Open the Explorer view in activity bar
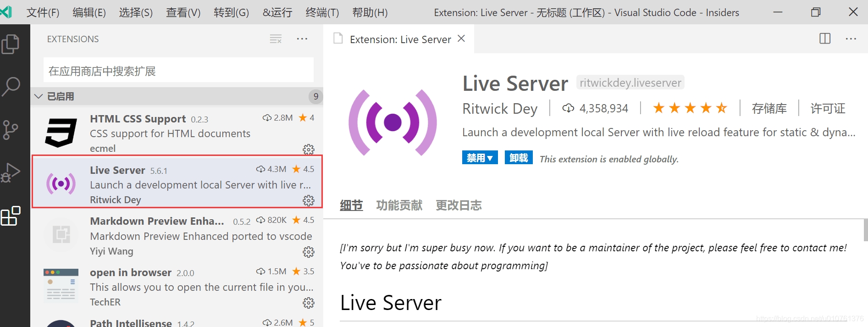Image resolution: width=868 pixels, height=327 pixels. (x=11, y=44)
